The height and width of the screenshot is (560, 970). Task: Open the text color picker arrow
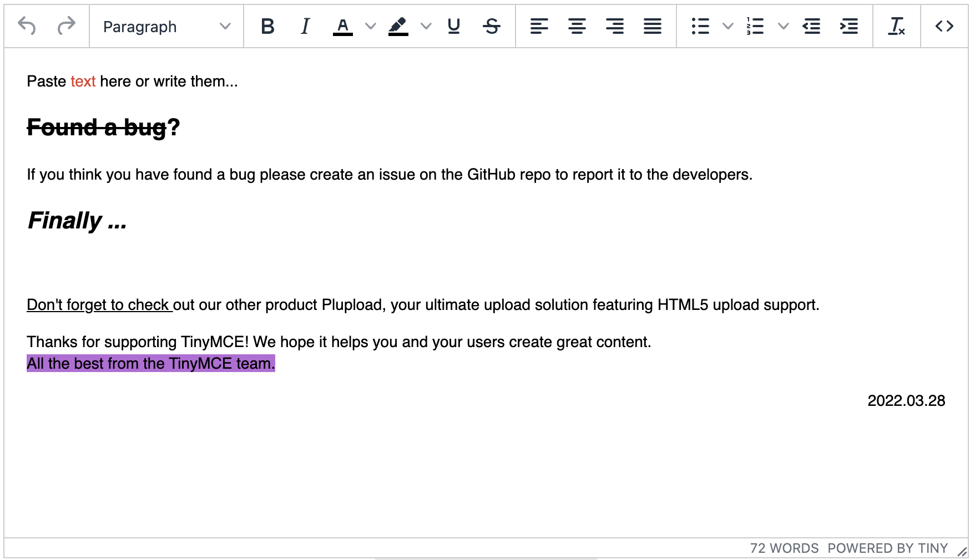coord(371,26)
